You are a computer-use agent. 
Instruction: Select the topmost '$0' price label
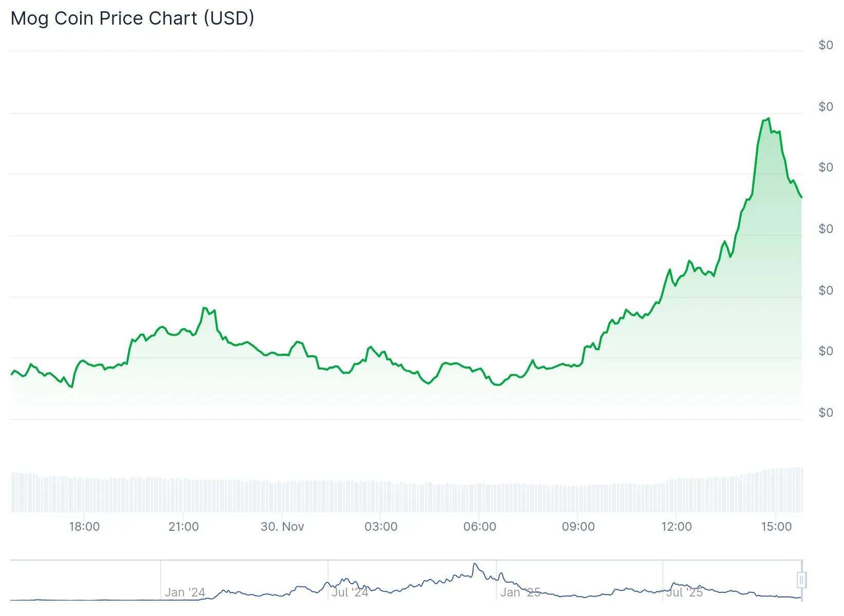tap(826, 45)
